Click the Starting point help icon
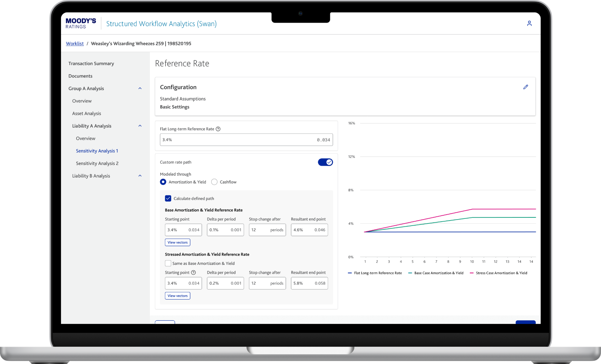 [193, 273]
